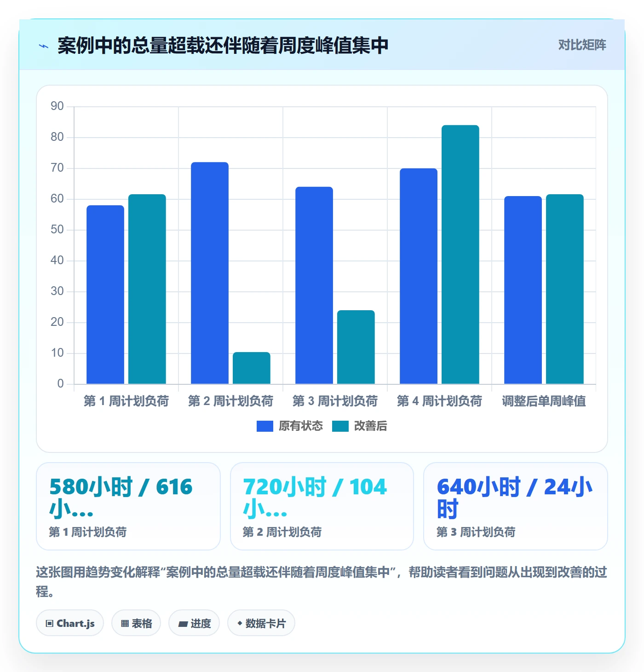Click the x-axis label 第 4 周计划负荷
The height and width of the screenshot is (672, 644).
(439, 401)
